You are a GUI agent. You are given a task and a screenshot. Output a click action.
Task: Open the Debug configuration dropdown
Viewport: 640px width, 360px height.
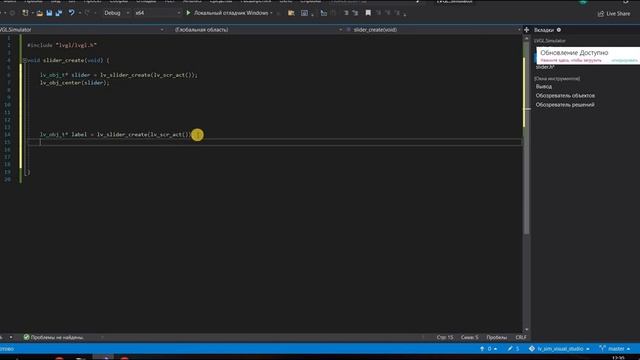coord(116,13)
